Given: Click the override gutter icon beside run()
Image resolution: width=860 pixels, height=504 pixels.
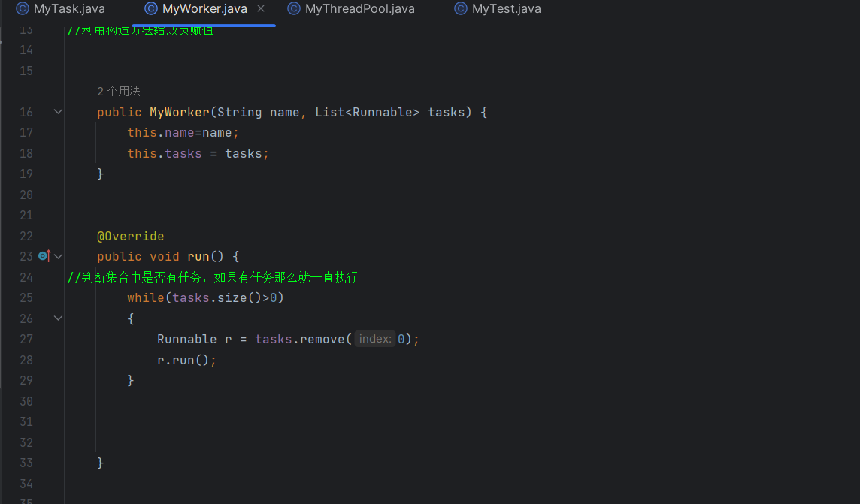Looking at the screenshot, I should 44,256.
